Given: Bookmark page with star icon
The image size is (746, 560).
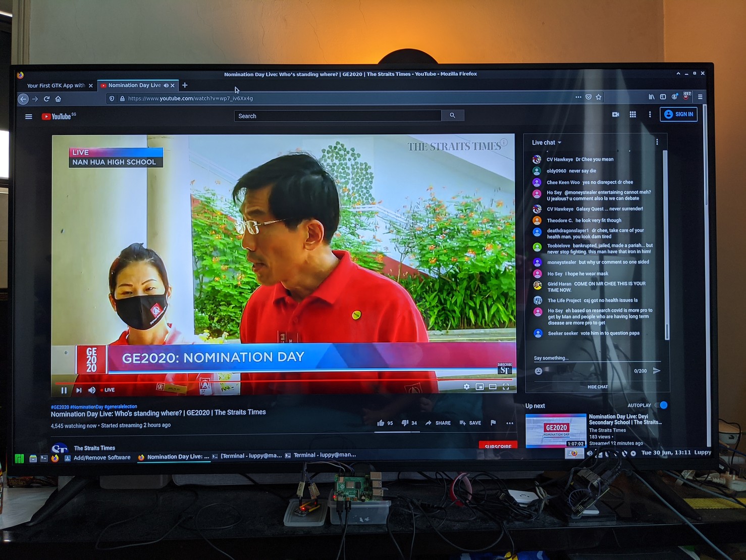Looking at the screenshot, I should click(599, 97).
